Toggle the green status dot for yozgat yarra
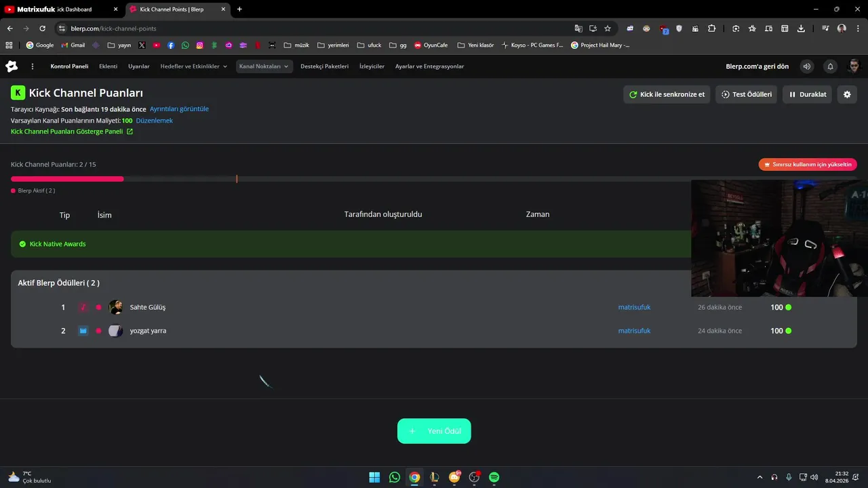Image resolution: width=868 pixels, height=488 pixels. click(x=788, y=331)
